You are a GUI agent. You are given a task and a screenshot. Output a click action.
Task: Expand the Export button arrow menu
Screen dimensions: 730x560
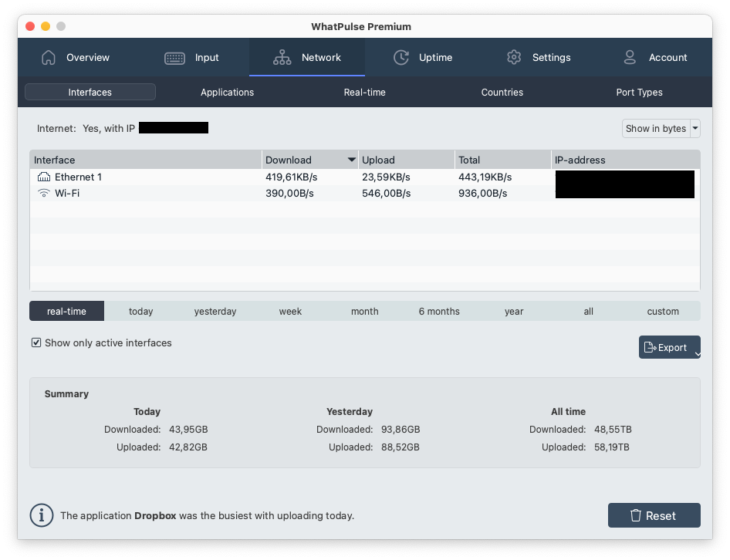coord(697,354)
